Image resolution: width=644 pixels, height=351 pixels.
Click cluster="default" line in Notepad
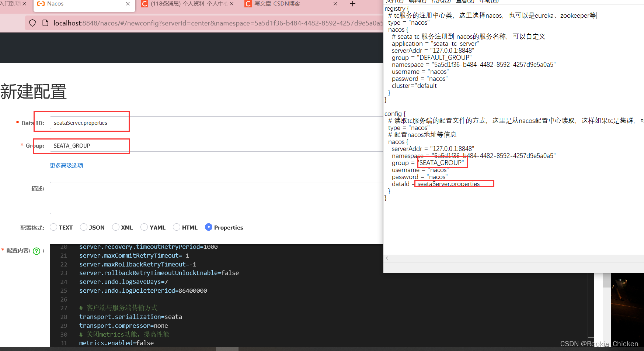tap(414, 86)
